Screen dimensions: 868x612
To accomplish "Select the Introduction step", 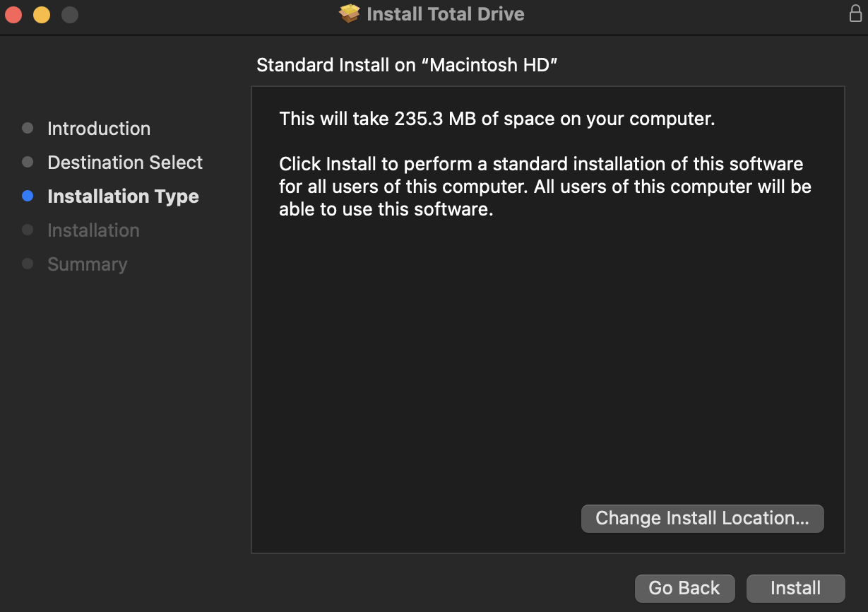I will coord(99,129).
